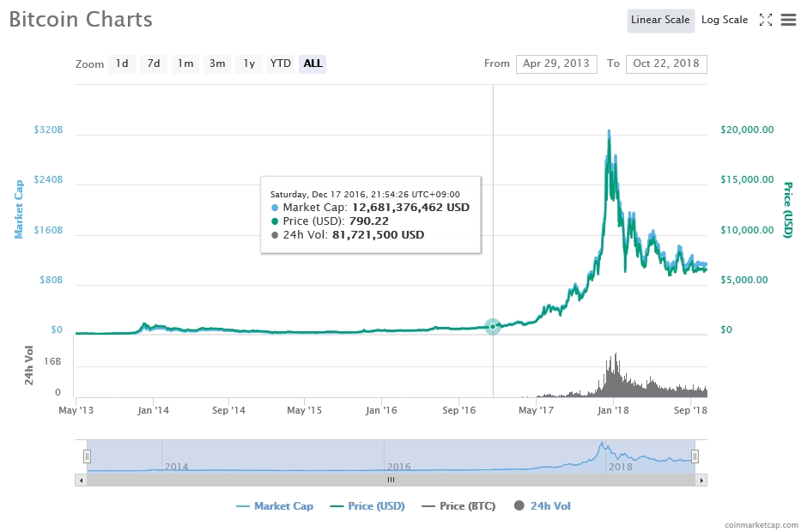This screenshot has height=532, width=807.
Task: Click the navigator horizontal scrollbar thumb
Action: [x=391, y=481]
